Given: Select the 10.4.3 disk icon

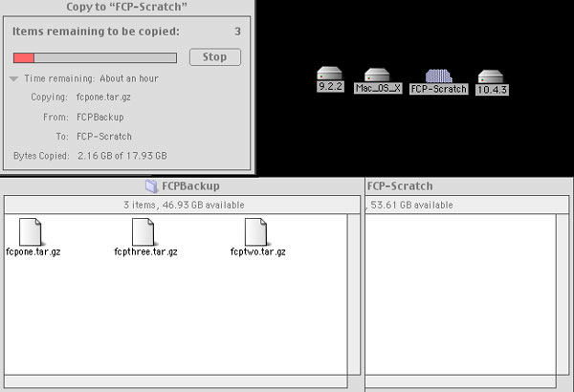Looking at the screenshot, I should 491,76.
